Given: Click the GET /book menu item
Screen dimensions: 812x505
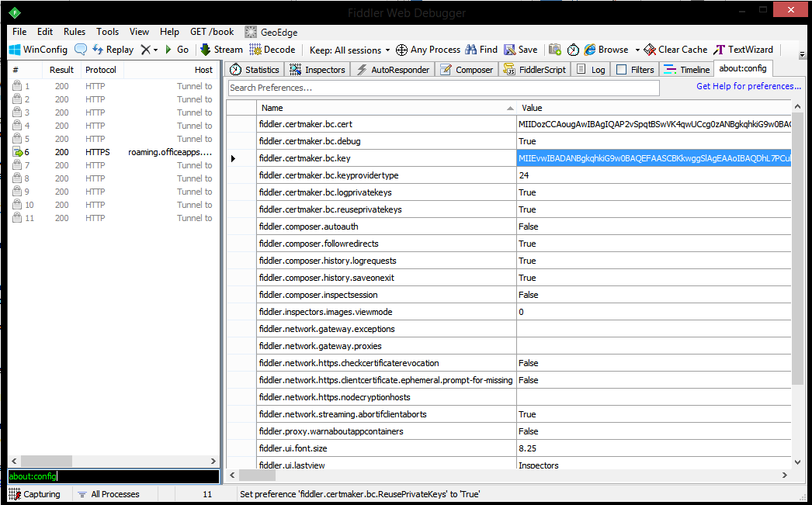Looking at the screenshot, I should (212, 32).
